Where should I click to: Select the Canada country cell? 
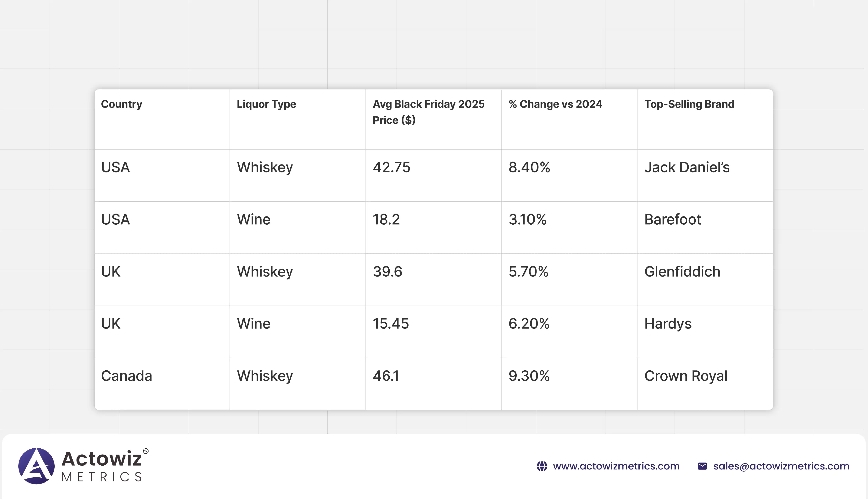click(x=126, y=376)
